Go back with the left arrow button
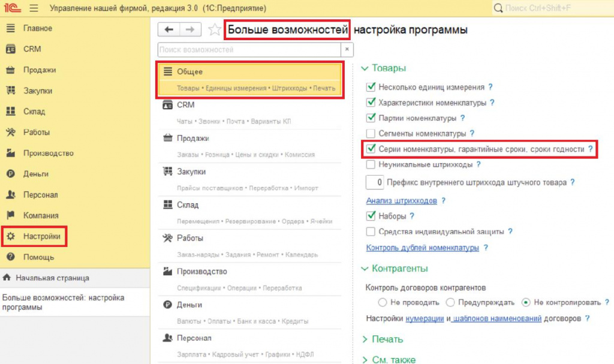This screenshot has width=614, height=364. [x=168, y=29]
